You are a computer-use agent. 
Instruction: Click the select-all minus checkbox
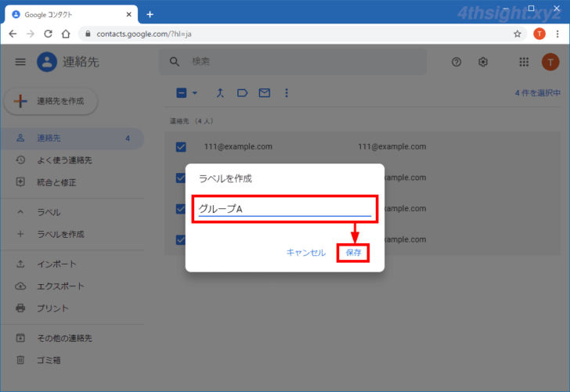(x=182, y=93)
